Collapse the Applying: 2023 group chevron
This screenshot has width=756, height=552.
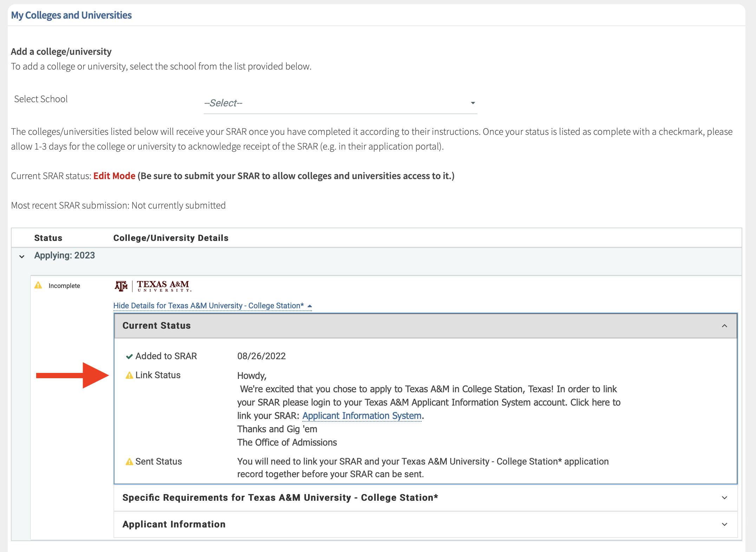pyautogui.click(x=22, y=256)
